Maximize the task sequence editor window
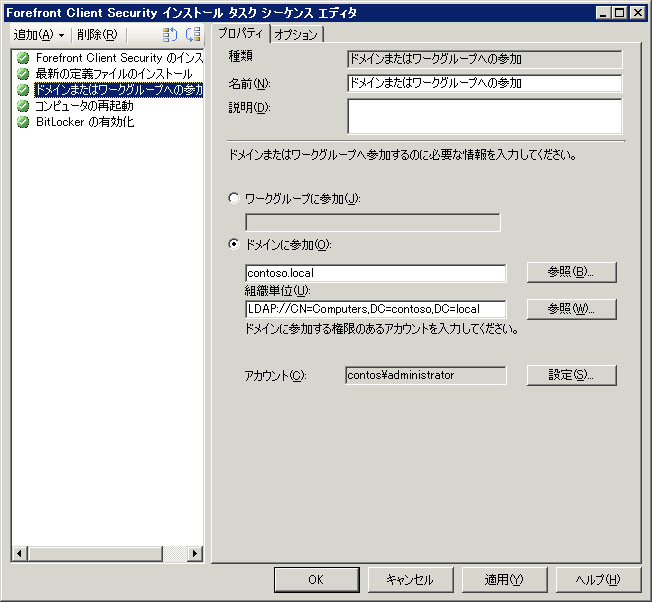This screenshot has width=652, height=602. (619, 13)
